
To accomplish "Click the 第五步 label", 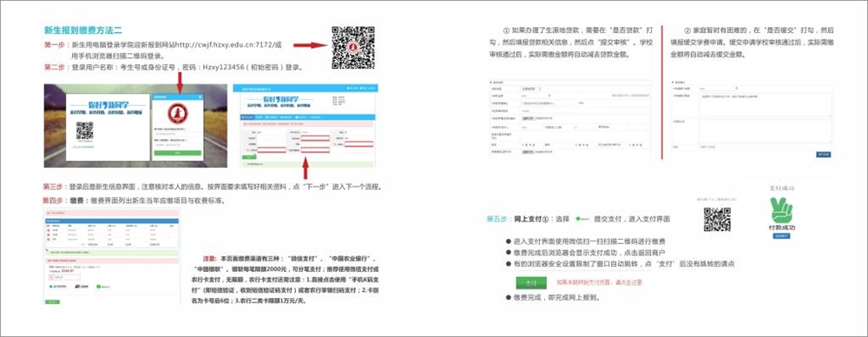I will 497,219.
